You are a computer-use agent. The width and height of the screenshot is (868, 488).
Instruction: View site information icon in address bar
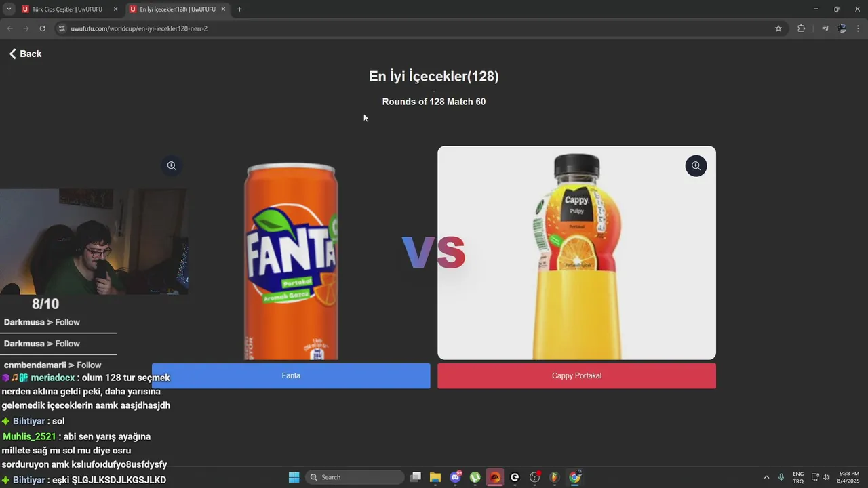tap(62, 28)
